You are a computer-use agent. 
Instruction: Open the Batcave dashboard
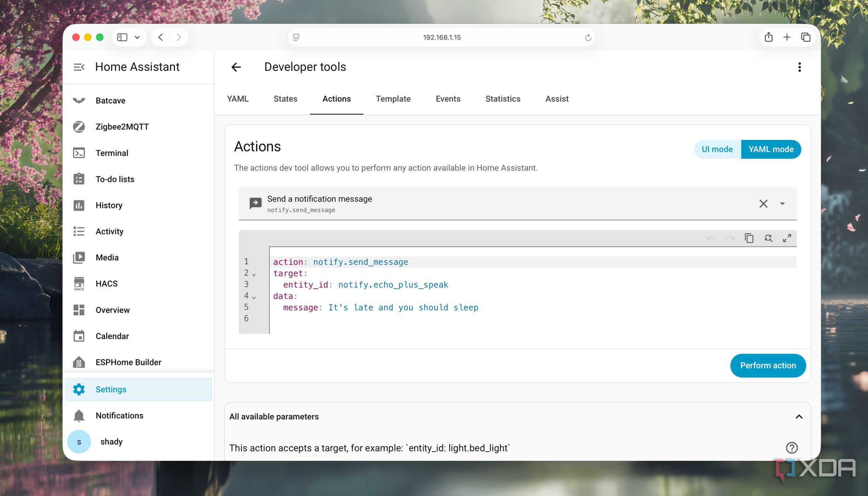click(x=138, y=101)
